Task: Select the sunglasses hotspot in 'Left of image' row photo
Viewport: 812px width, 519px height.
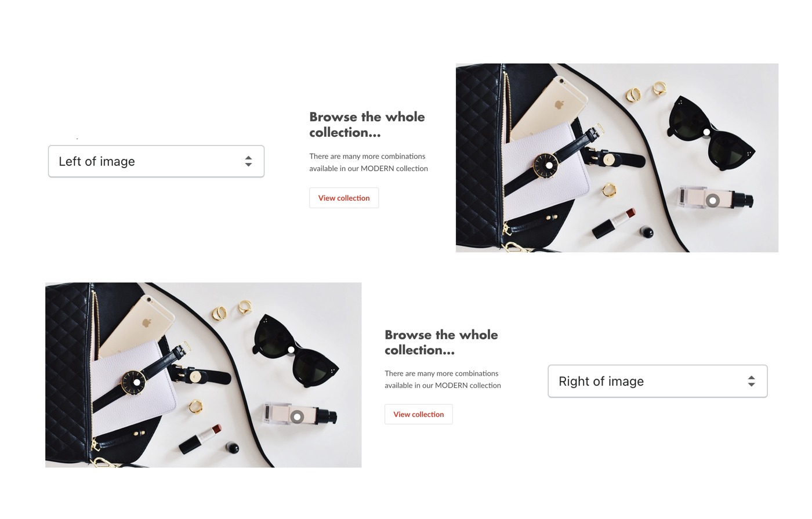Action: click(x=706, y=132)
